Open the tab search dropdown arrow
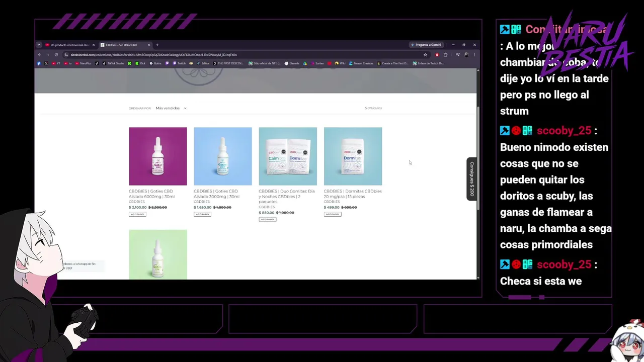The height and width of the screenshot is (362, 644). [x=39, y=45]
